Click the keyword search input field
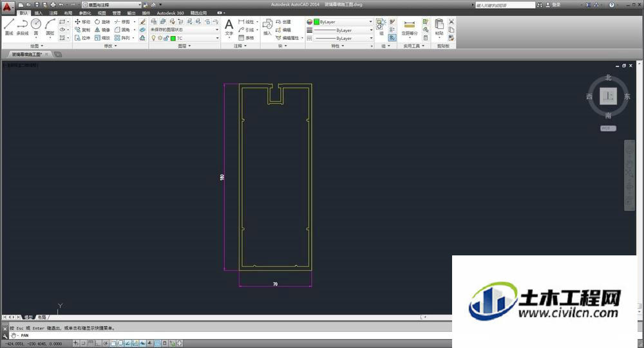 coord(505,5)
